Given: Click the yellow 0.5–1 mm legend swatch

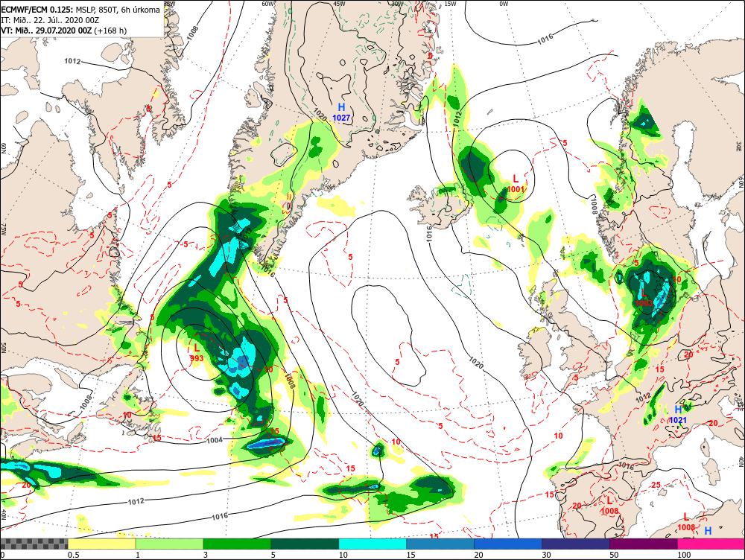Looking at the screenshot, I should click(101, 544).
